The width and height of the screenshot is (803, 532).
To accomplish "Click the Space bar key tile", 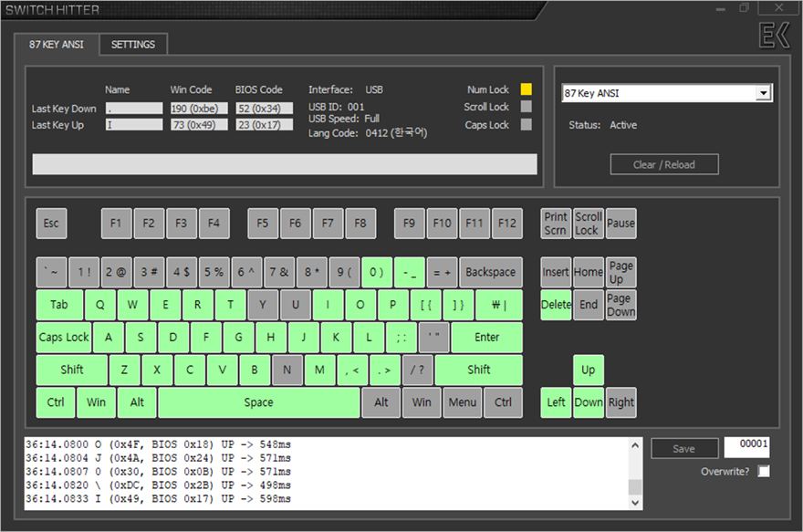I will point(258,402).
